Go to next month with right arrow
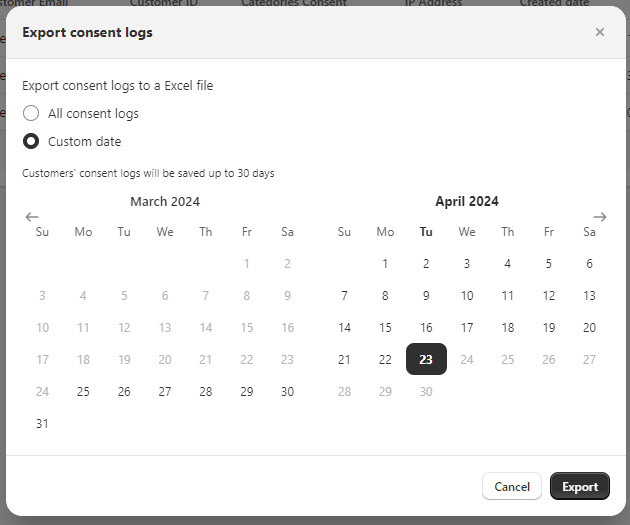This screenshot has height=525, width=630. pyautogui.click(x=600, y=217)
